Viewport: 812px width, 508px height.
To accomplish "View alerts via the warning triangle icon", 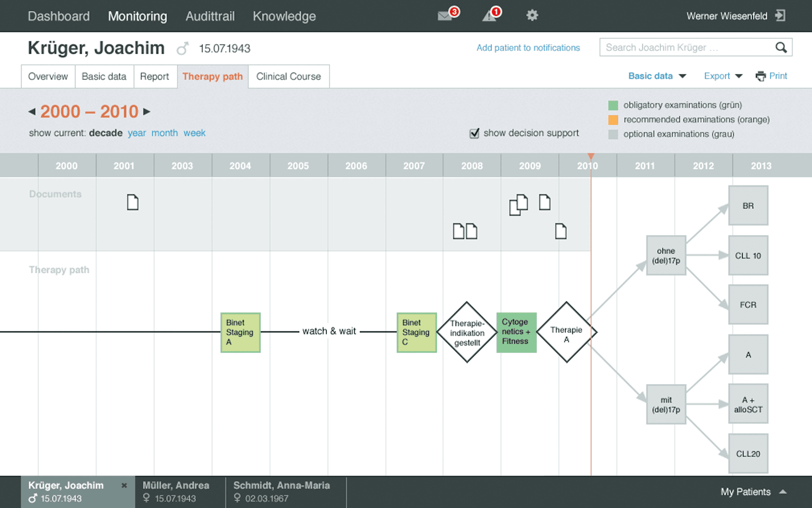I will pyautogui.click(x=490, y=15).
